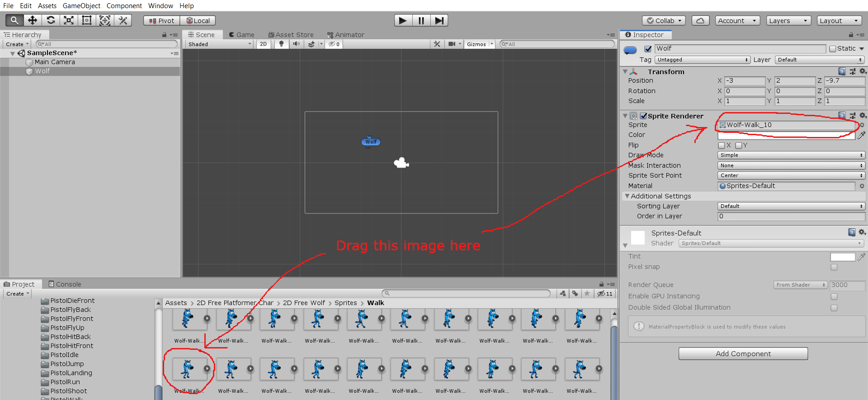This screenshot has height=400, width=868.
Task: Toggle Local handle rotation
Action: pos(198,21)
